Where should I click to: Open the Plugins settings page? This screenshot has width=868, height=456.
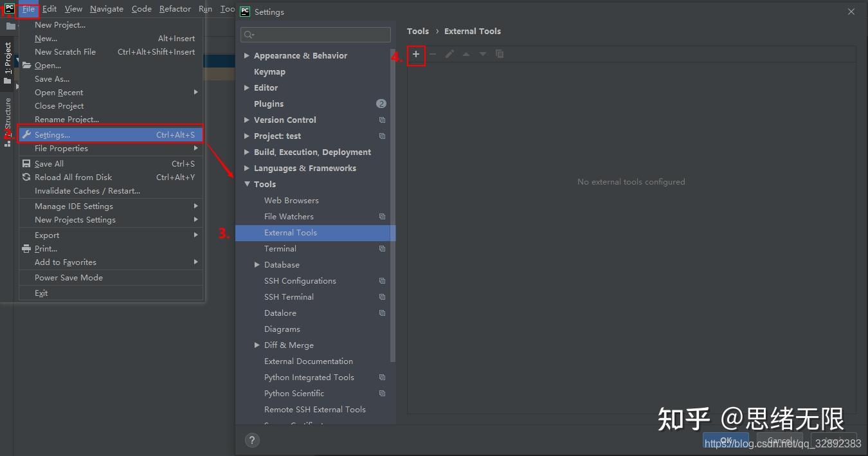269,104
